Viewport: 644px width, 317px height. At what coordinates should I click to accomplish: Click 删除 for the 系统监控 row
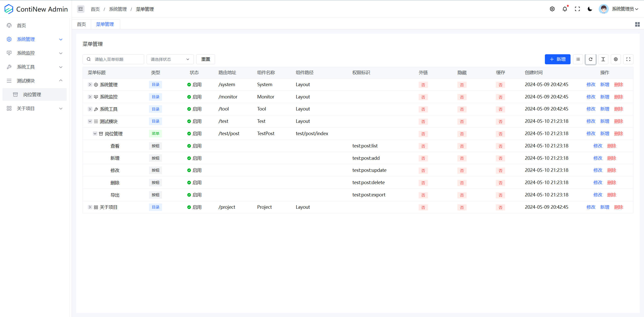click(x=619, y=97)
